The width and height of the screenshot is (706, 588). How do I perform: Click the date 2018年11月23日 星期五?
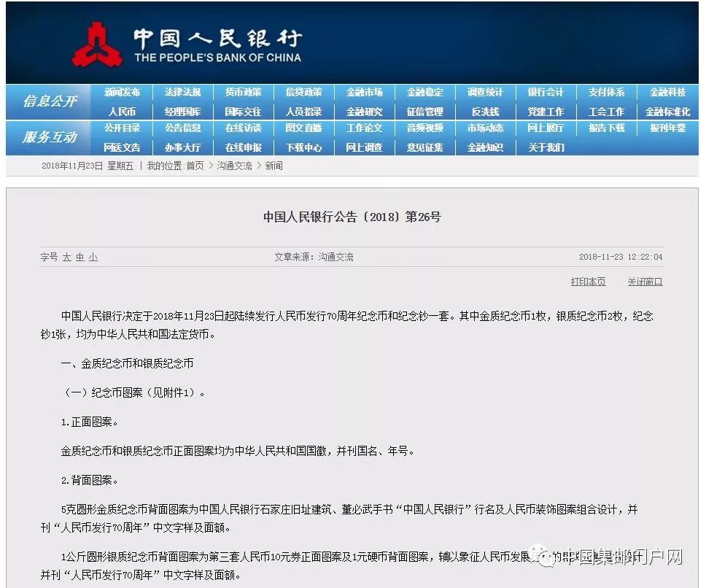click(88, 166)
